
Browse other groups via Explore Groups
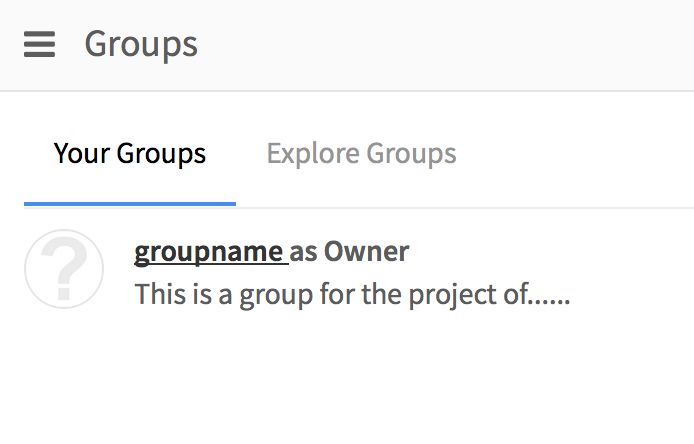361,154
